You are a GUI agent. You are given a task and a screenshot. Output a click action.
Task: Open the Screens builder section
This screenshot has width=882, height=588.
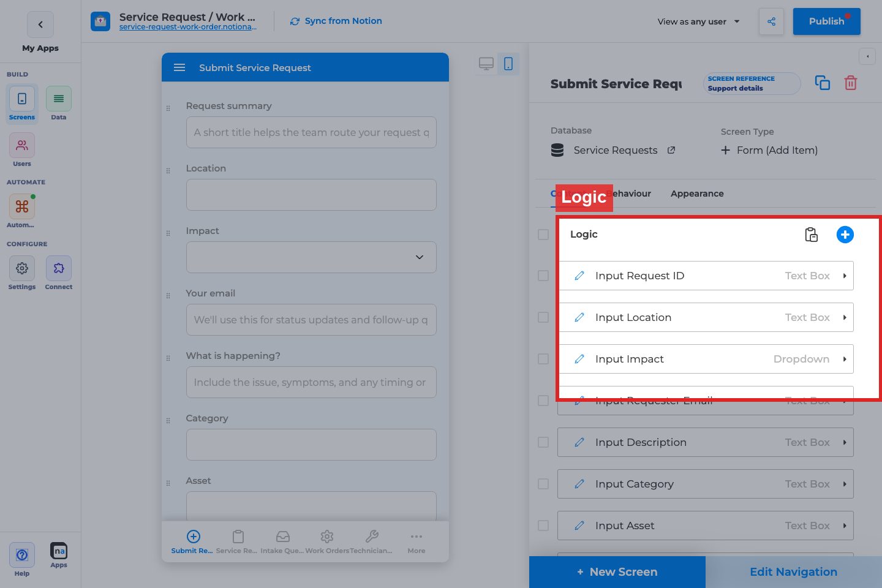pos(22,104)
